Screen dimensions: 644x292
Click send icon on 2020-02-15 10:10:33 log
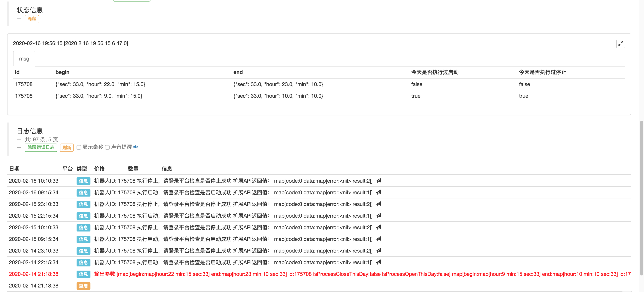tap(378, 227)
